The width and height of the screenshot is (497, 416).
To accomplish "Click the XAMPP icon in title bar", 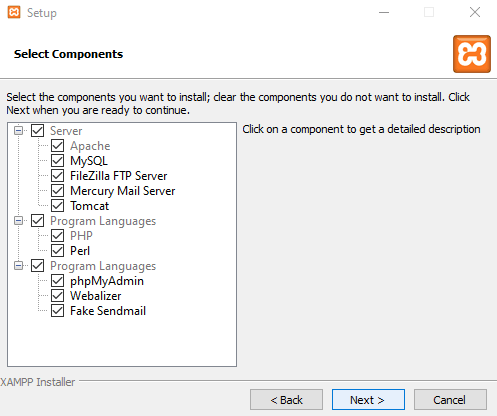I will pyautogui.click(x=14, y=12).
